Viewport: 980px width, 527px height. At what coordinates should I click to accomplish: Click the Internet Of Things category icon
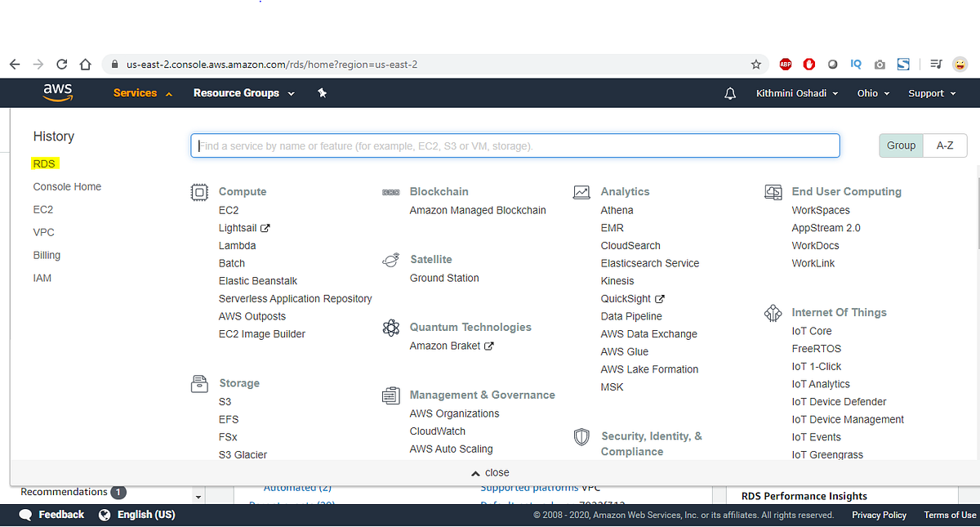click(773, 312)
